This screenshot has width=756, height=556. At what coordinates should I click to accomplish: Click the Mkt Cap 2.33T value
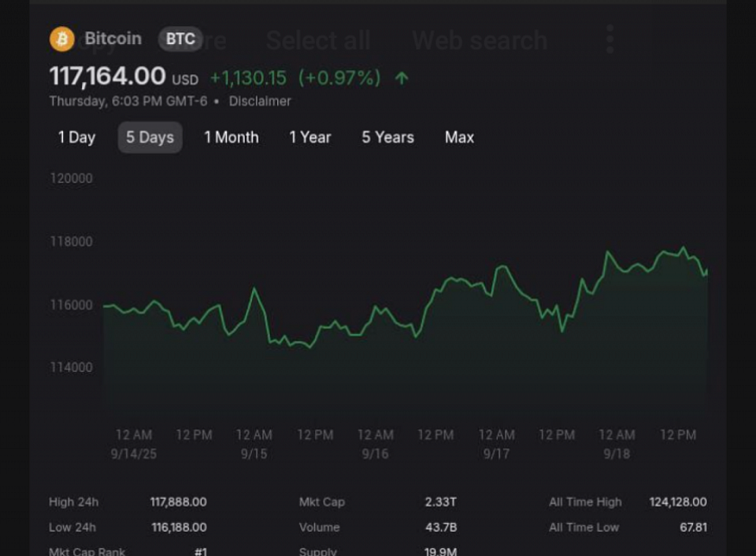pos(441,502)
